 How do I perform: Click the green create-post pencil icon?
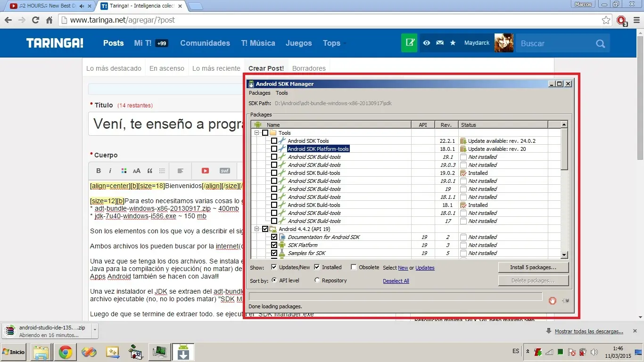coord(410,43)
